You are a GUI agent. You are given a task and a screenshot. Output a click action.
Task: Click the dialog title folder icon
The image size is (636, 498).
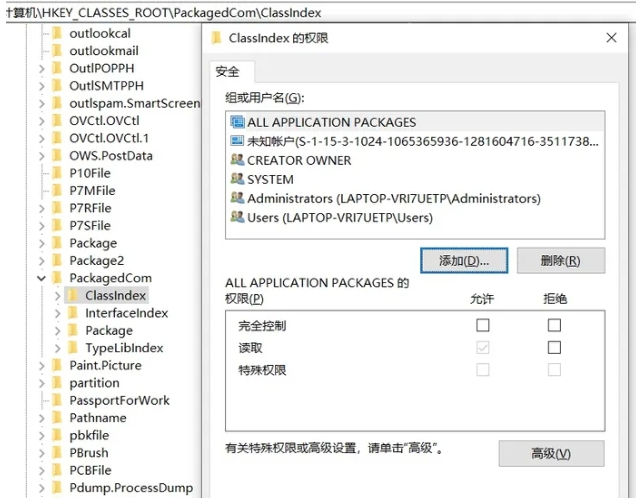coord(217,38)
